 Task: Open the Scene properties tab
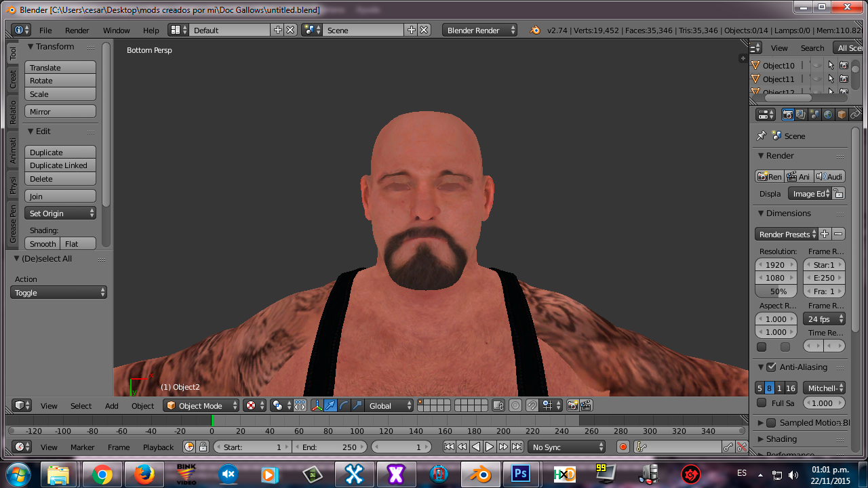(x=814, y=115)
